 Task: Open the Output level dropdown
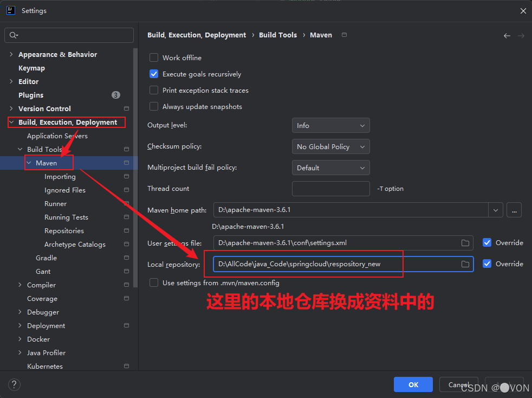pos(331,126)
